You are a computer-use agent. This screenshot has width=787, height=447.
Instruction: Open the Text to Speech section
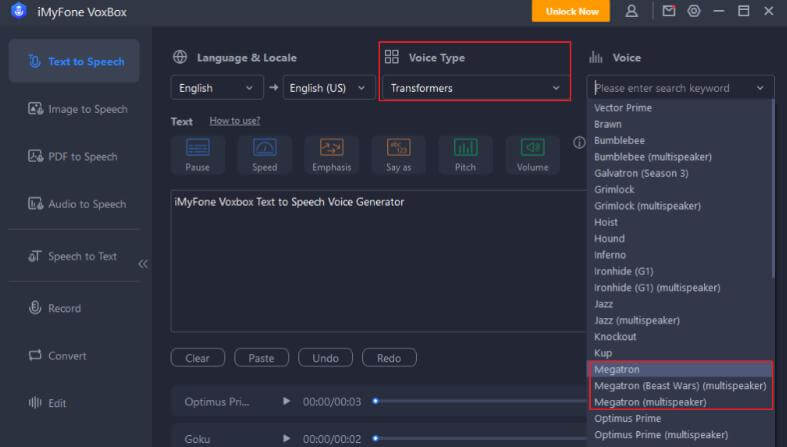click(x=74, y=61)
